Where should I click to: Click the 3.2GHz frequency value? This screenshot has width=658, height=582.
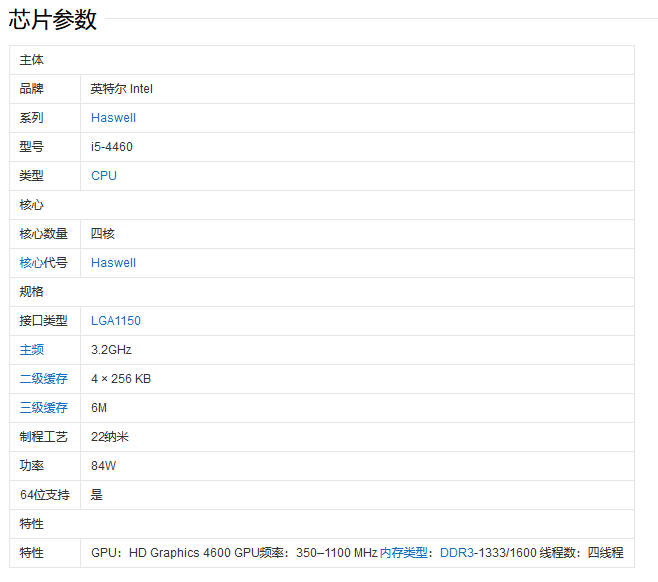[x=111, y=350]
